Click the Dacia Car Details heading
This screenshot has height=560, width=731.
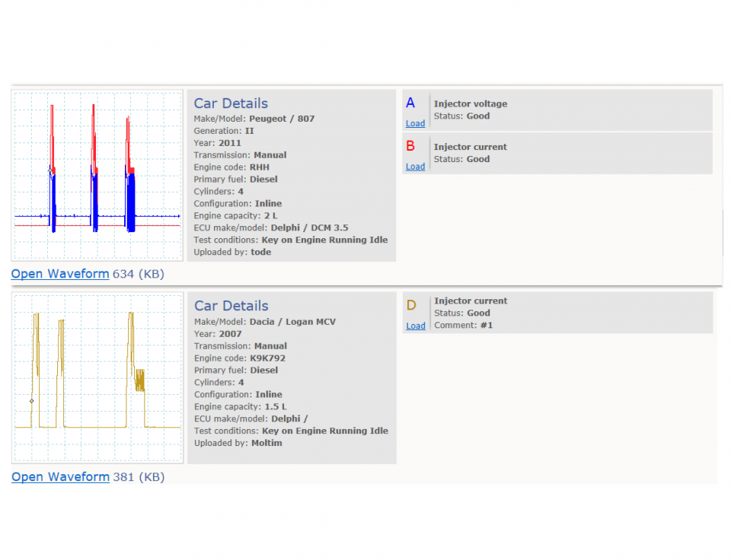click(x=231, y=306)
